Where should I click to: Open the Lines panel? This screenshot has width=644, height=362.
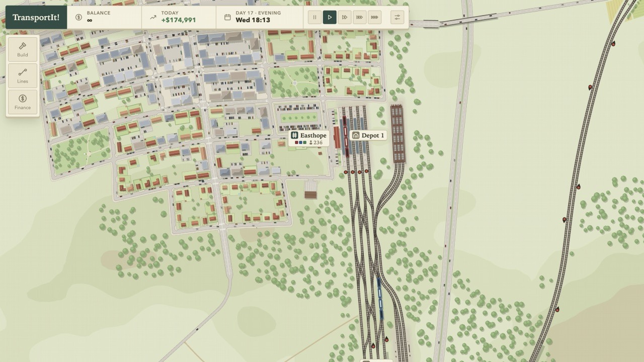(22, 76)
